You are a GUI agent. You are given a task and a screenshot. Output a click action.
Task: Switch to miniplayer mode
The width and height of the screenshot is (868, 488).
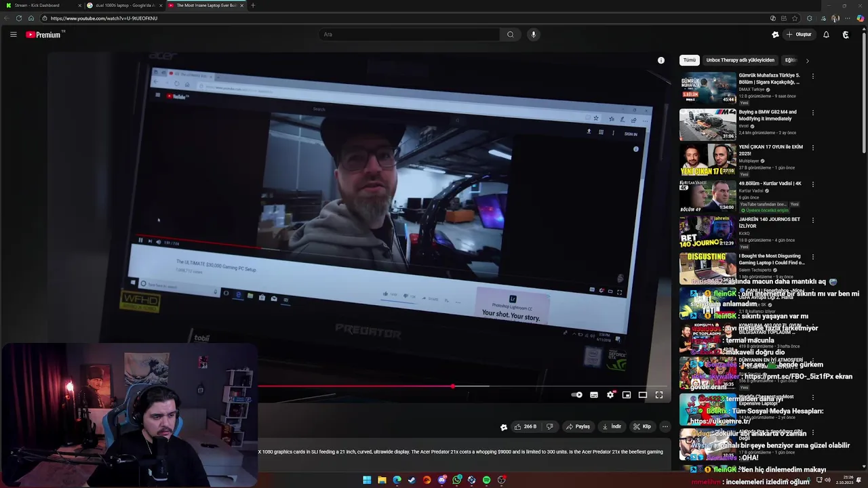[627, 395]
